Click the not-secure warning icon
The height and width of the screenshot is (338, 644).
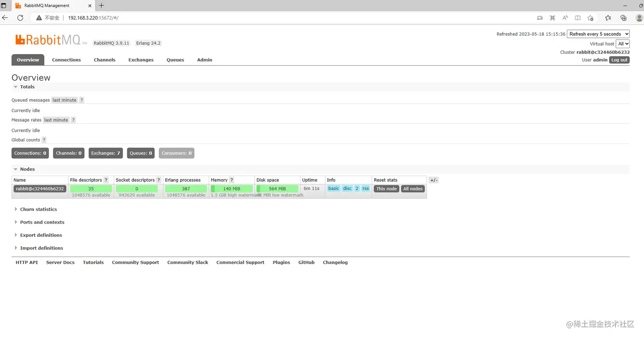[x=39, y=18]
